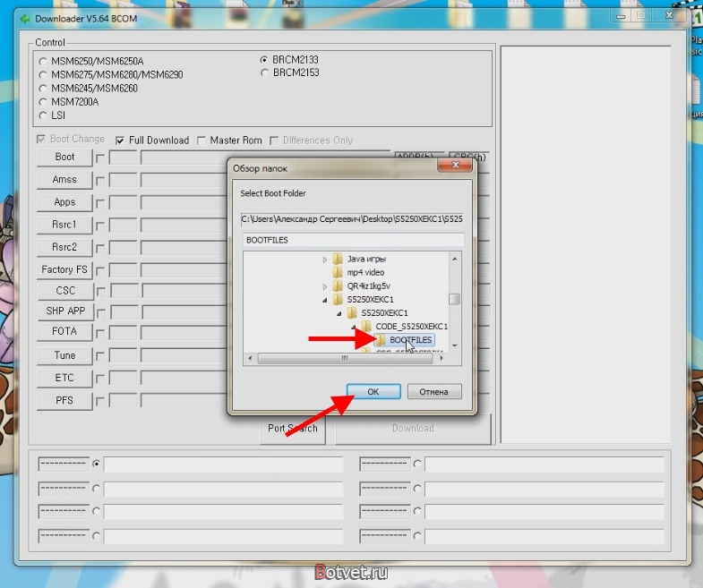The width and height of the screenshot is (703, 588).
Task: Expand the QR4iz1kg5v folder node
Action: pos(325,285)
